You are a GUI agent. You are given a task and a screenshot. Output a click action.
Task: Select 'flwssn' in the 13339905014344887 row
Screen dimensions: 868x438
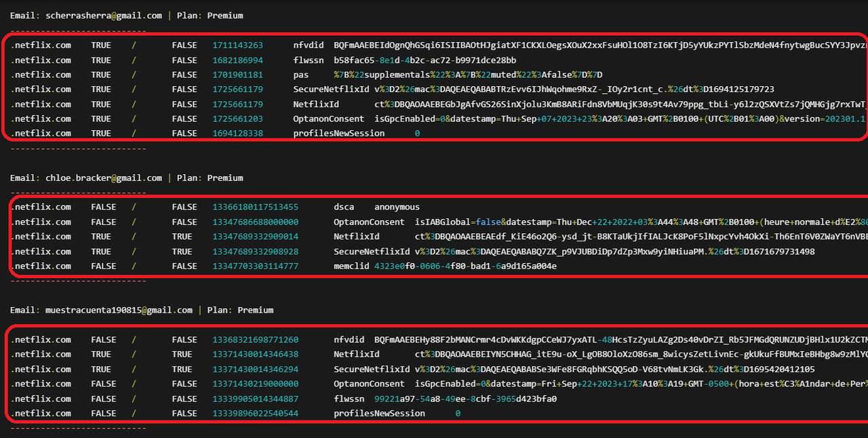(x=349, y=399)
